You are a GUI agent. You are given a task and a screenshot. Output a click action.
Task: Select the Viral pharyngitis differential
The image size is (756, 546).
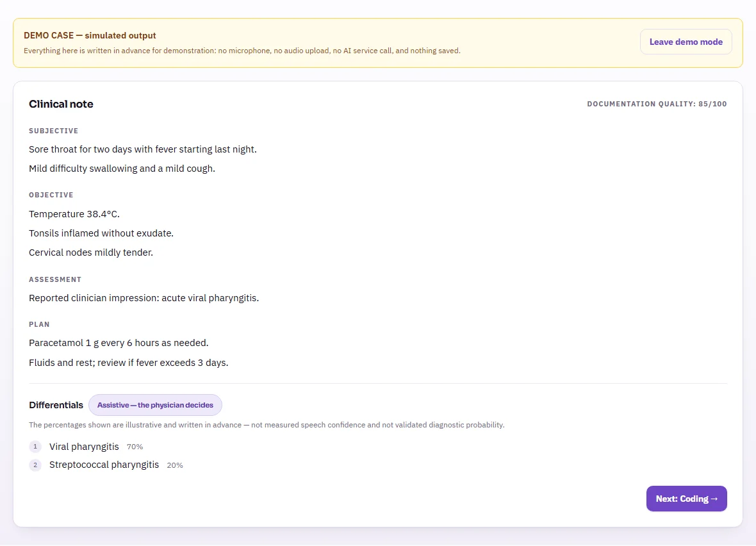pos(84,447)
